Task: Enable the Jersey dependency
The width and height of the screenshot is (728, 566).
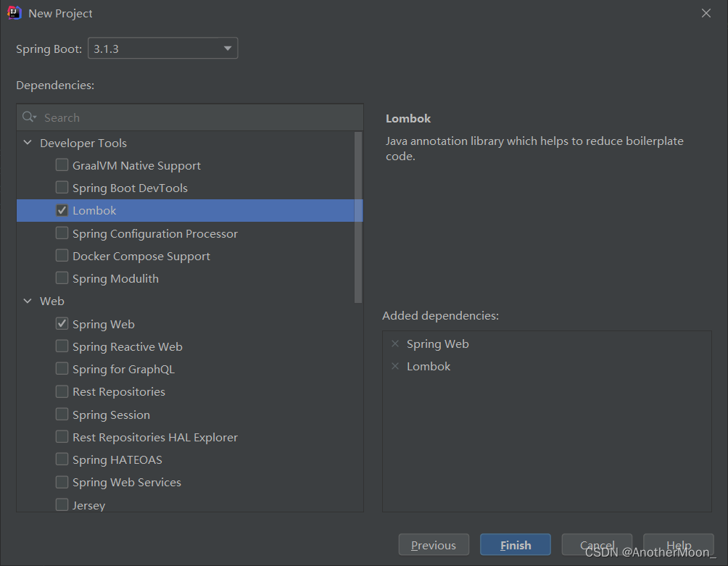Action: (x=62, y=504)
